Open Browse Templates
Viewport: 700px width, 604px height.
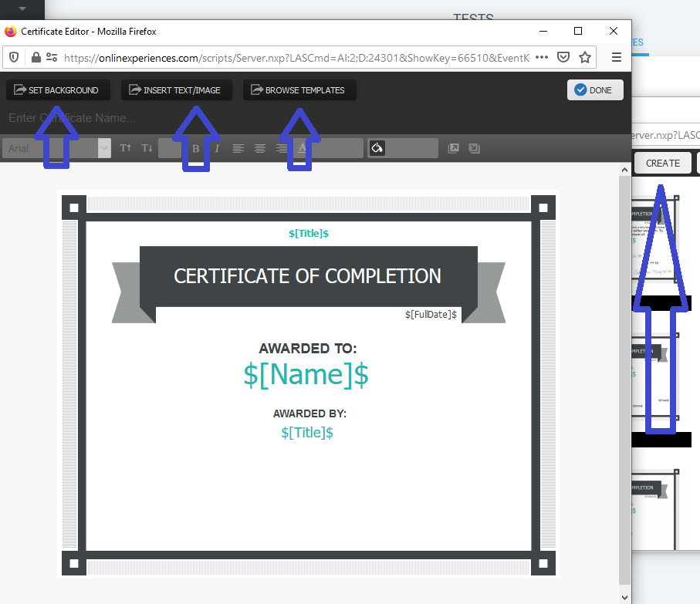tap(299, 90)
